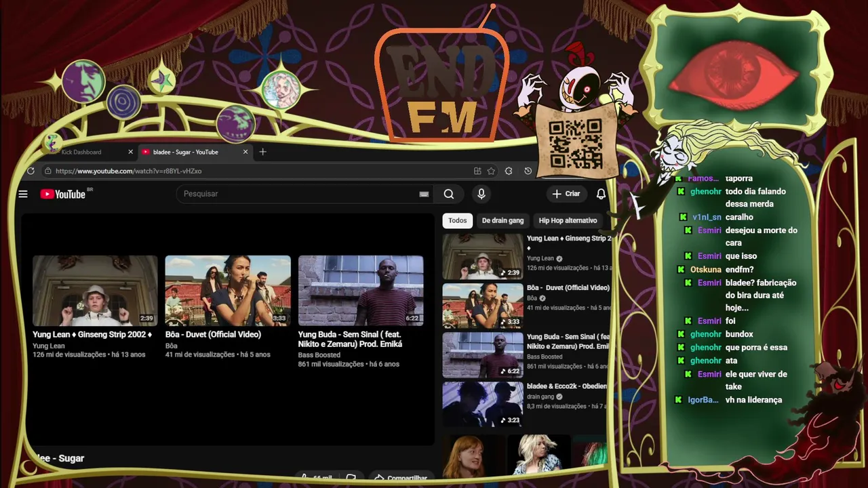Start voice search with microphone icon
Viewport: 868px width, 488px height.
(481, 194)
